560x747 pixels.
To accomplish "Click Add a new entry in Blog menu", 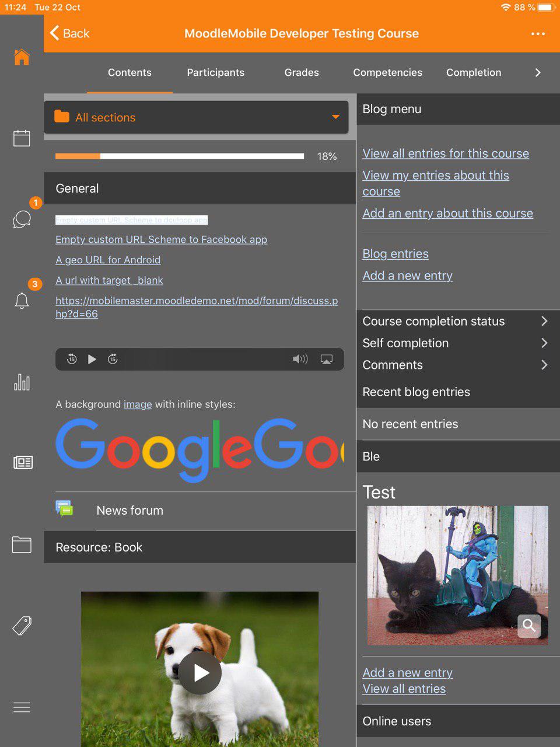I will point(407,275).
